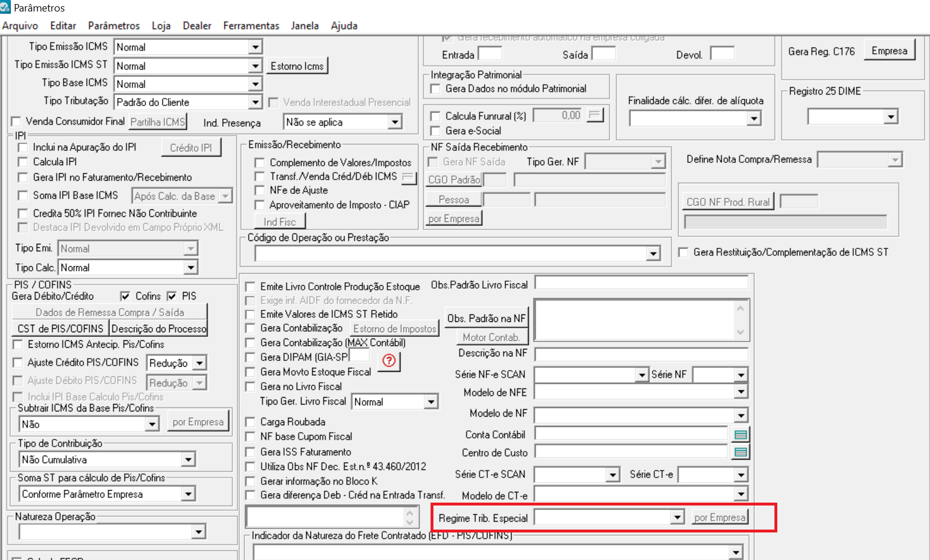Open the Ajuda menu
The image size is (930, 560).
coord(344,26)
